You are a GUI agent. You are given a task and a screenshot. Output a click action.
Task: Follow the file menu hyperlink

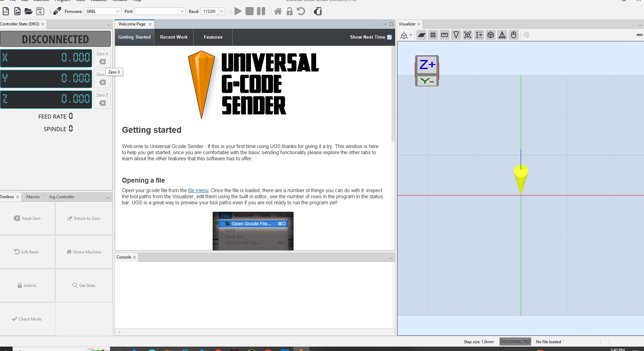[x=198, y=190]
